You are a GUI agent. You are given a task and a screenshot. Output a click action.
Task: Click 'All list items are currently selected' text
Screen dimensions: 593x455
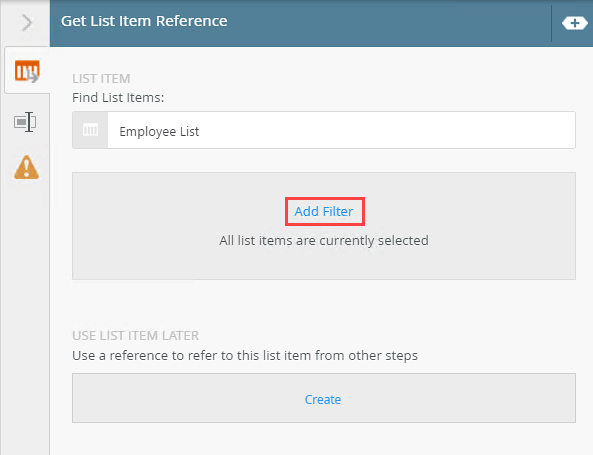click(x=324, y=240)
